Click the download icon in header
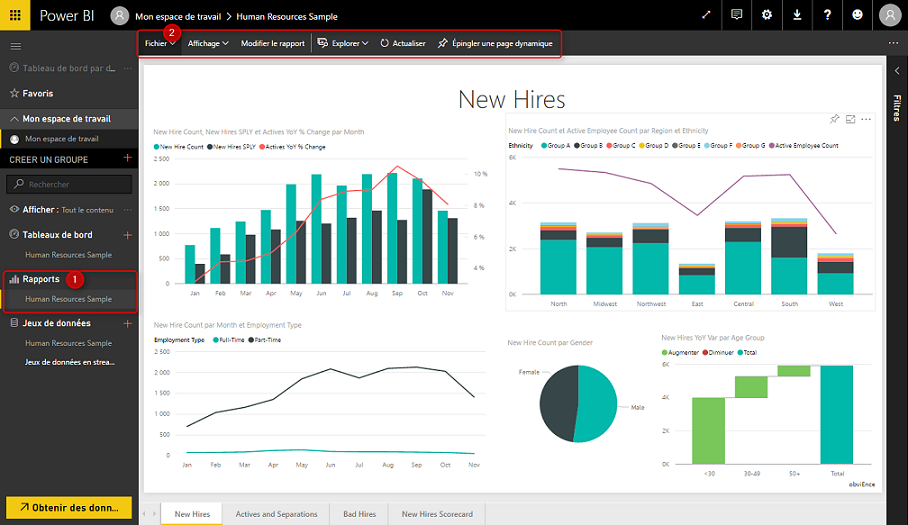Viewport: 908px width, 525px height. [797, 15]
